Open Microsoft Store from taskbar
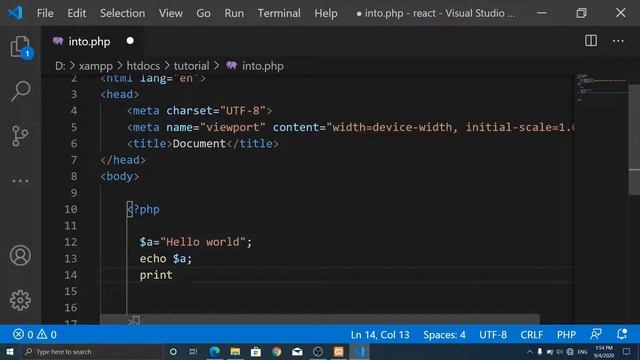 [256, 351]
